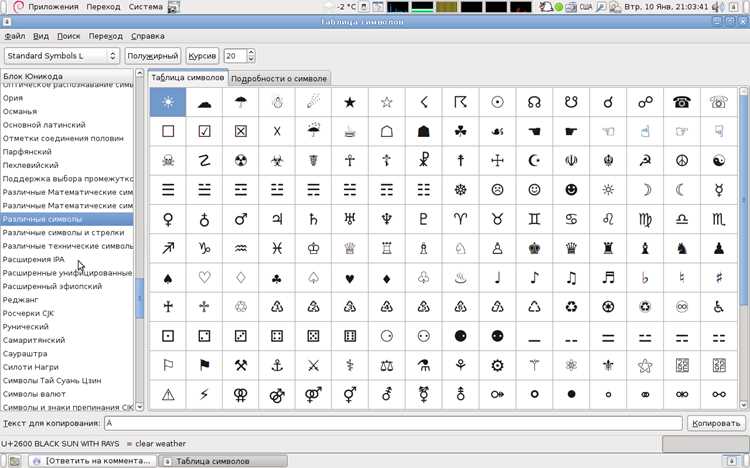Image resolution: width=750 pixels, height=468 pixels.
Task: Select the snowflake-like wheel of dharma symbol
Action: [x=460, y=190]
